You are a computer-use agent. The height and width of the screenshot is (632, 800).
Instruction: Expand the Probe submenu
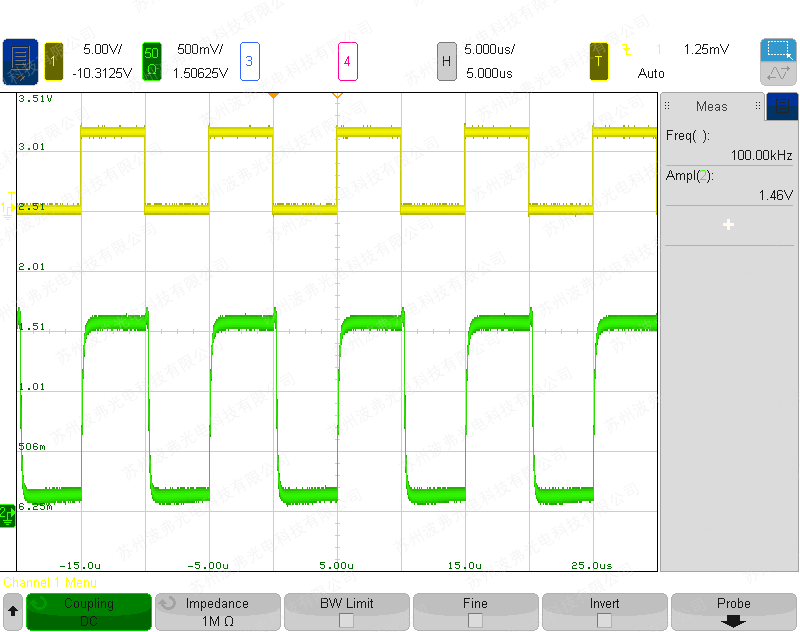tap(733, 612)
